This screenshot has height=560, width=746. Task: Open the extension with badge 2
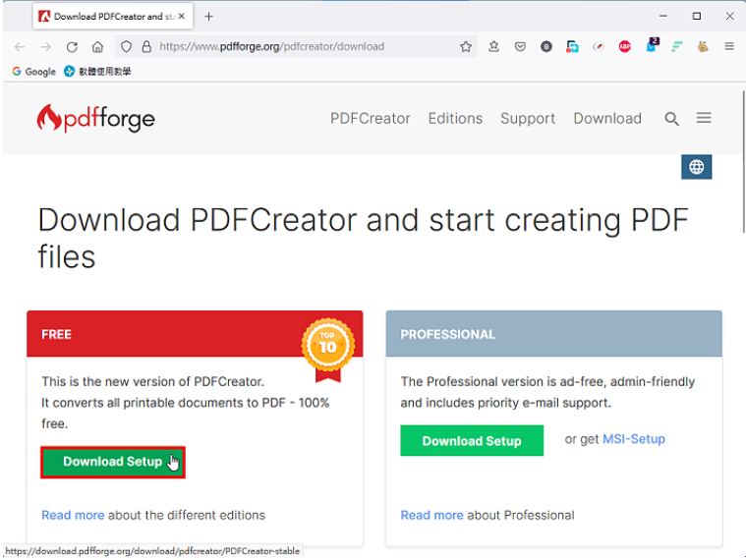click(652, 45)
